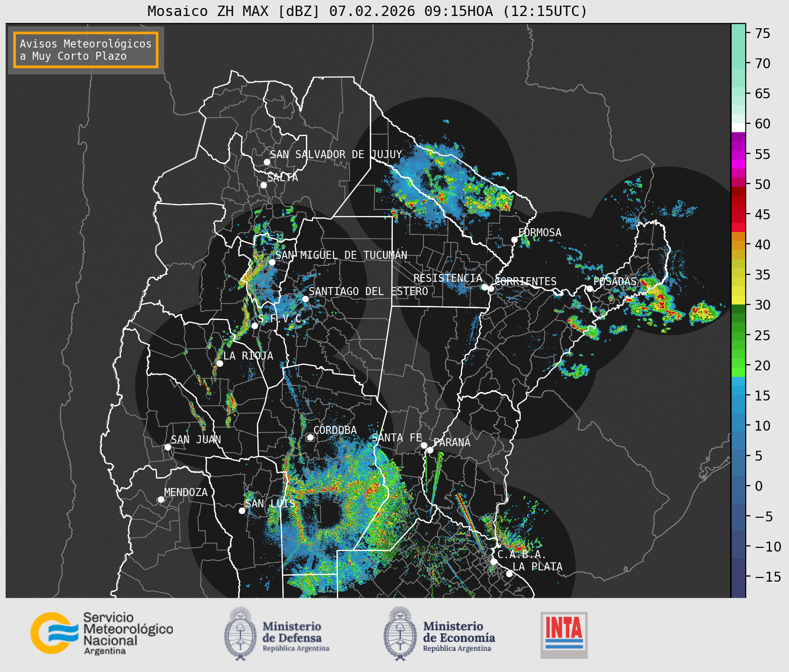Click the "75" tick label on the scale
Viewport: 789px width, 672px height.
coord(763,33)
